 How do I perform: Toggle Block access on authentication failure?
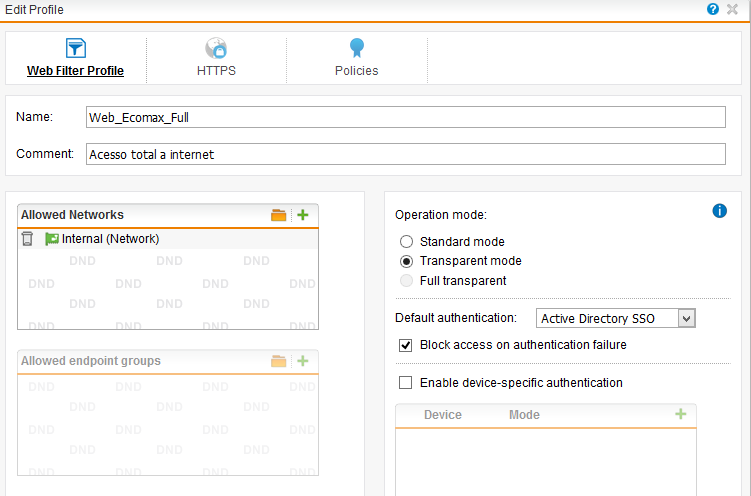click(x=406, y=345)
